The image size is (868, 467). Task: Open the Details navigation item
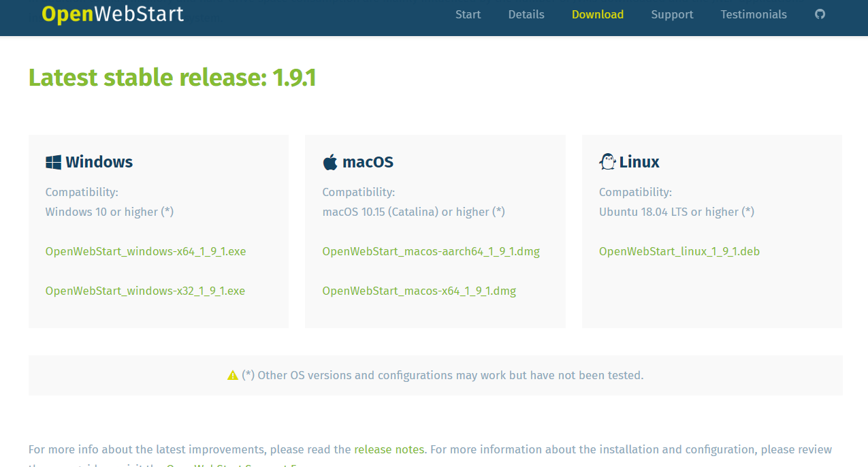coord(526,14)
